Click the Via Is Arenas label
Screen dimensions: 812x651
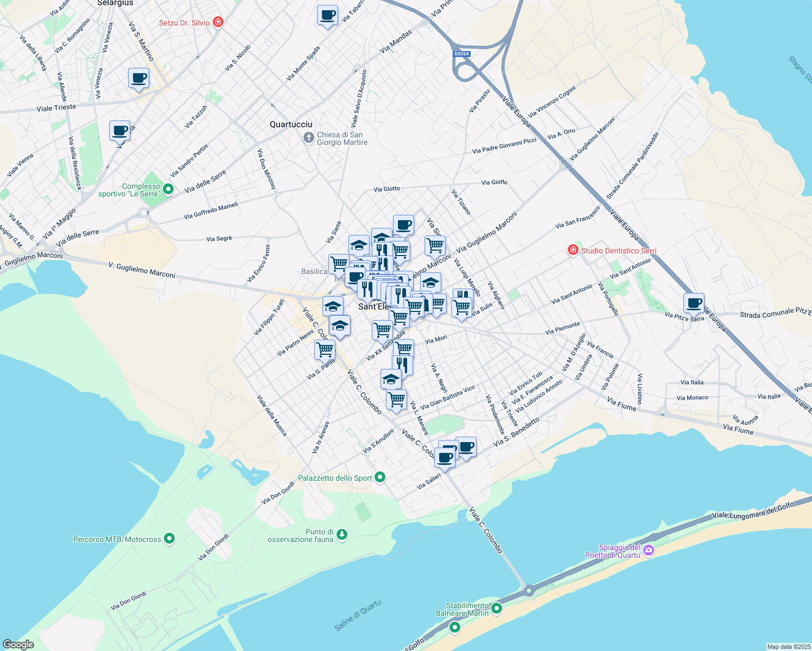point(321,437)
